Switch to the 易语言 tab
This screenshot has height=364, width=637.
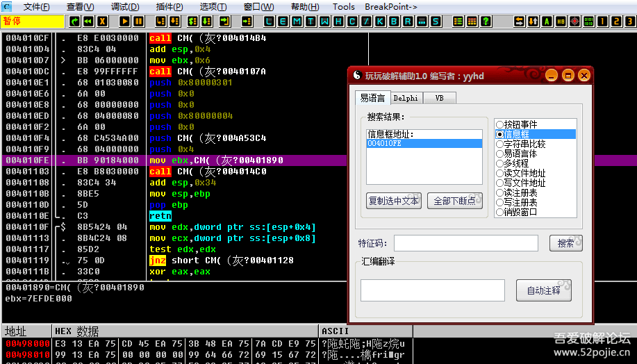[x=372, y=97]
